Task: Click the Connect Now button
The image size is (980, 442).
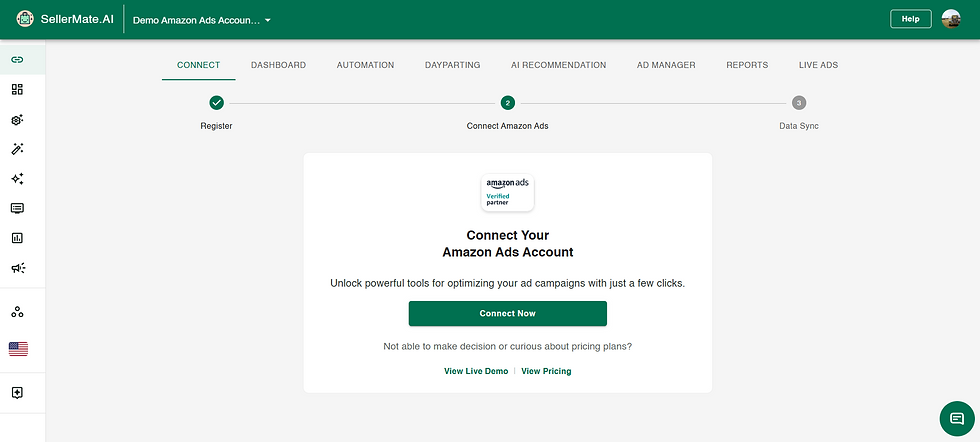Action: [x=508, y=313]
